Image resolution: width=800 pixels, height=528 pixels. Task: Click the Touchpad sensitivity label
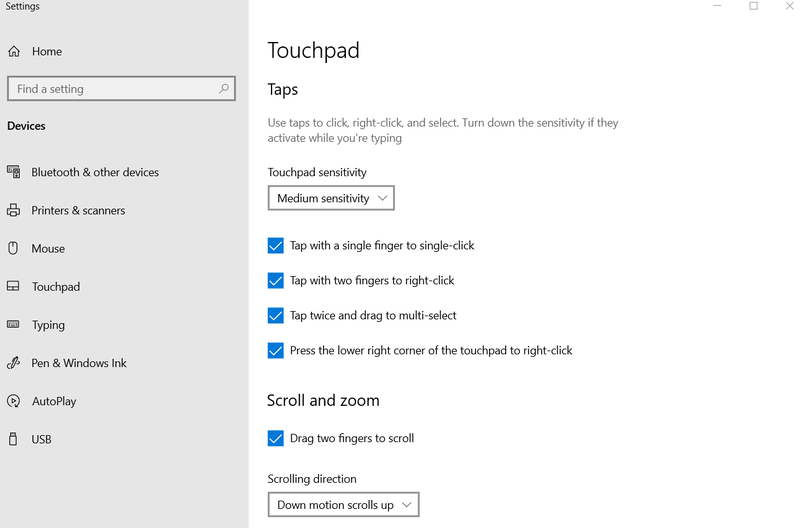click(x=317, y=172)
